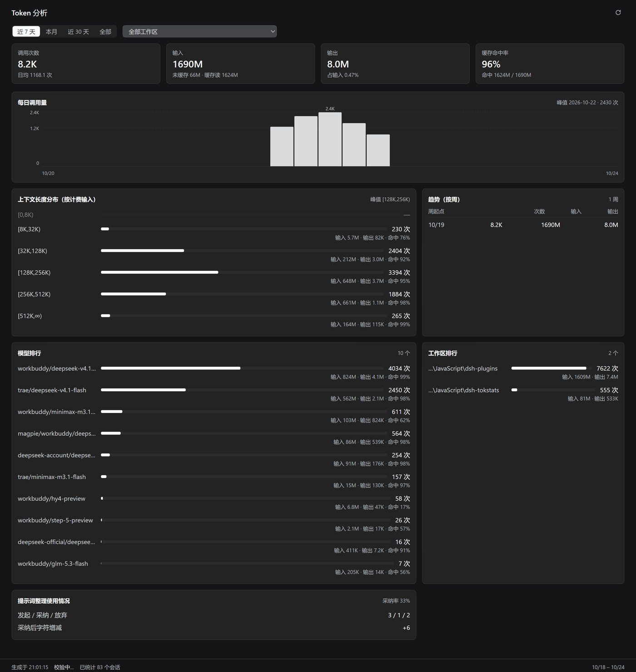The height and width of the screenshot is (672, 636).
Task: Click the dsh-tokstats workspace row
Action: click(x=523, y=394)
